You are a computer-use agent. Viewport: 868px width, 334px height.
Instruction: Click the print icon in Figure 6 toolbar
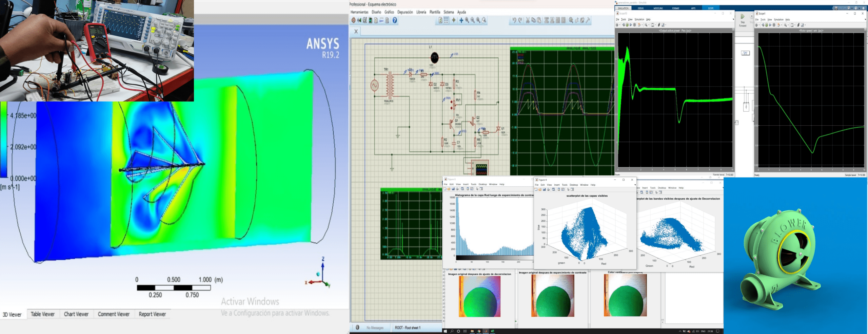(x=457, y=189)
